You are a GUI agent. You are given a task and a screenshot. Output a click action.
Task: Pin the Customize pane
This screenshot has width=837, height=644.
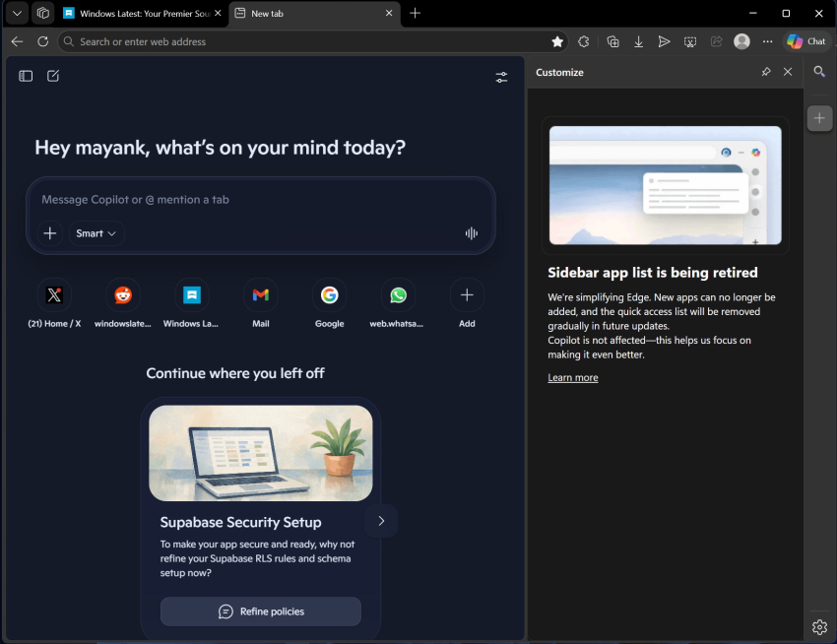(766, 72)
